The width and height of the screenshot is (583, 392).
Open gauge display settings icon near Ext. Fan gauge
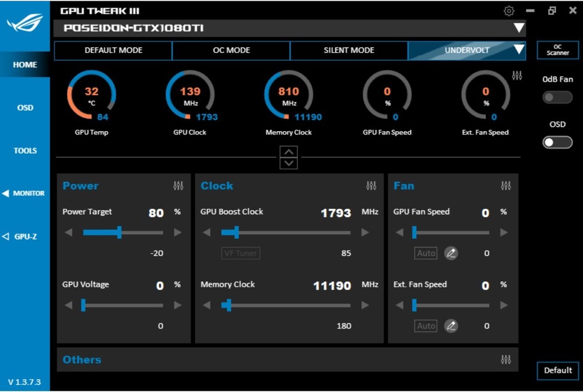pos(517,75)
